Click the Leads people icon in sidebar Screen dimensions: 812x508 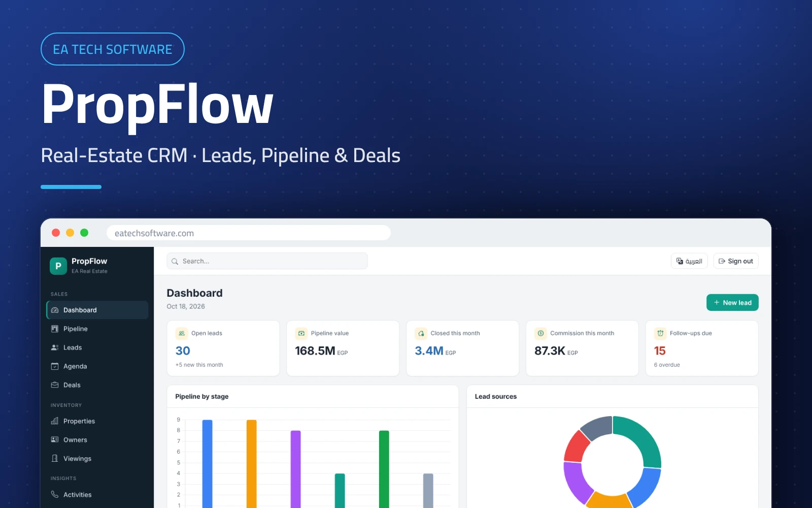pyautogui.click(x=55, y=347)
